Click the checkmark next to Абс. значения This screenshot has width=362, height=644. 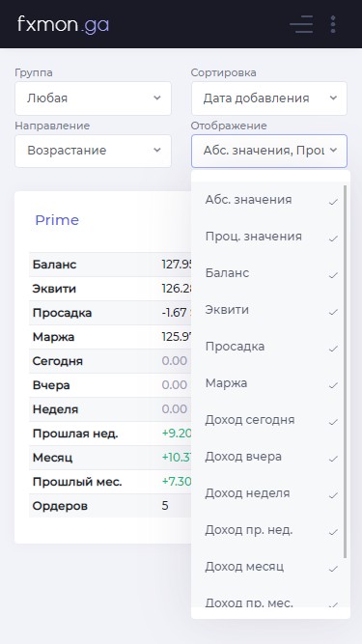pos(334,202)
